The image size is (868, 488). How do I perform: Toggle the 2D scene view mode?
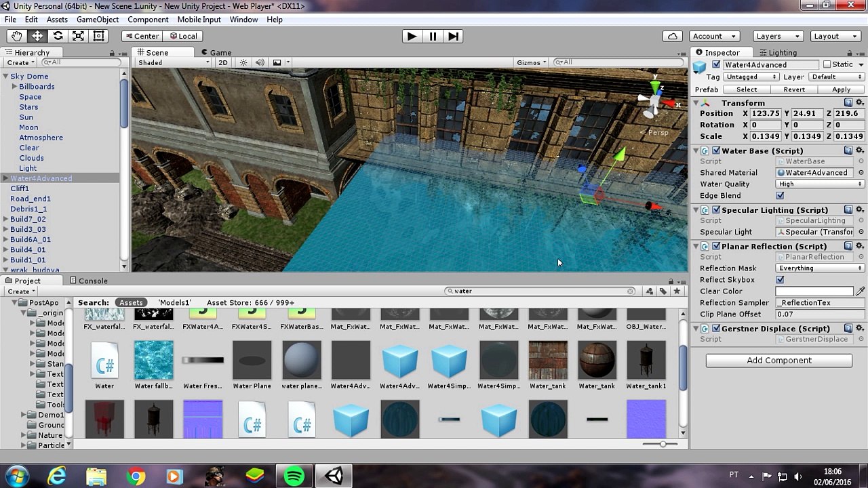(223, 62)
